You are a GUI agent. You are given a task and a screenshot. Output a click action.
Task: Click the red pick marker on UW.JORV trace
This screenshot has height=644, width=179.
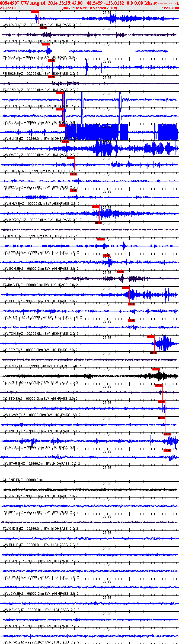[x=71, y=158]
